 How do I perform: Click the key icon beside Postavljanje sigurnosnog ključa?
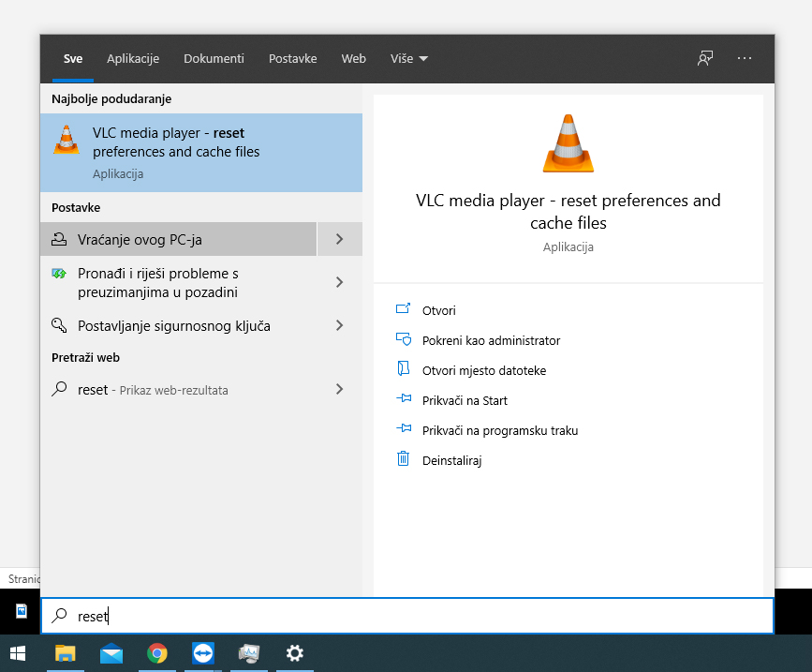pyautogui.click(x=59, y=325)
